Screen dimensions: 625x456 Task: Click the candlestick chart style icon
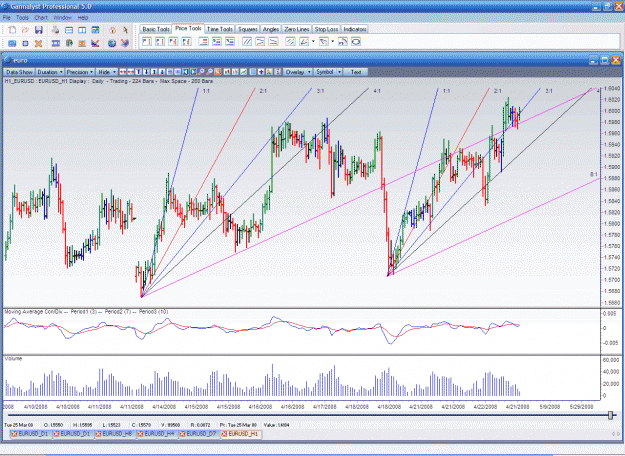coord(226,72)
